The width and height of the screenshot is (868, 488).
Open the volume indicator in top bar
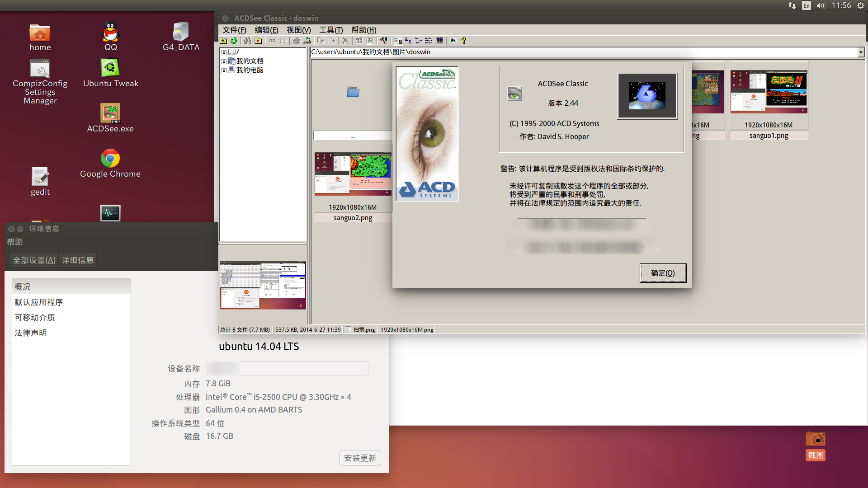(x=821, y=5)
